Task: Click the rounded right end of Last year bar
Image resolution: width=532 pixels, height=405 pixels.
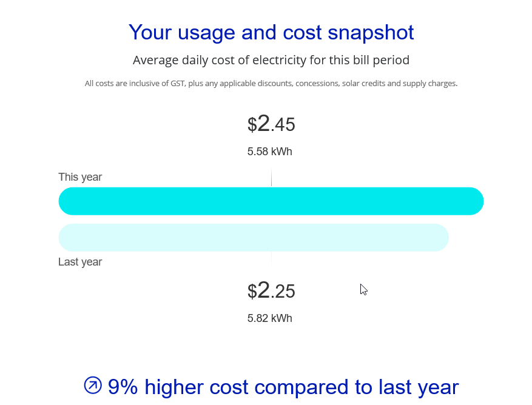Action: pyautogui.click(x=439, y=238)
